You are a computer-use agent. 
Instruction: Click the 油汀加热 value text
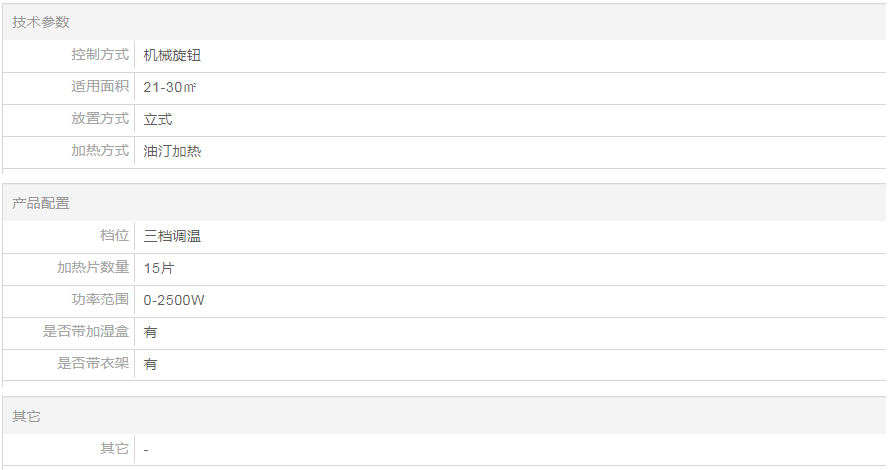172,152
